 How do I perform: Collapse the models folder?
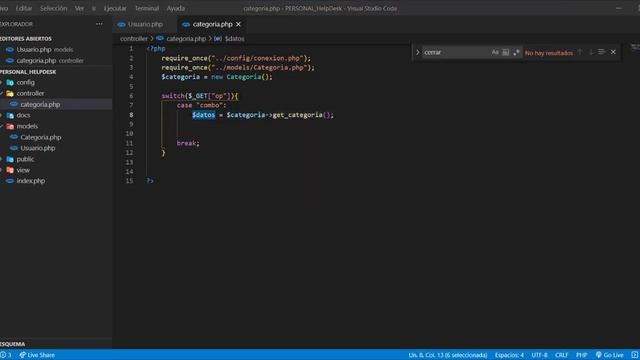click(x=56, y=126)
